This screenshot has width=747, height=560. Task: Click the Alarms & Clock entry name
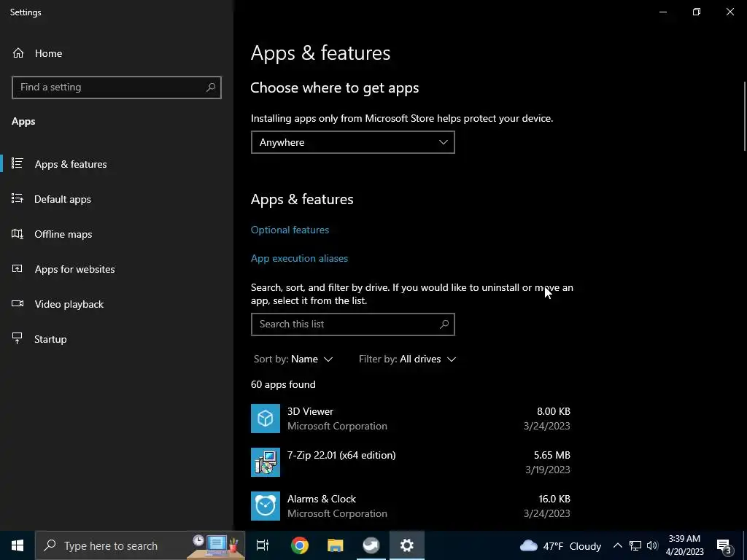coord(322,499)
